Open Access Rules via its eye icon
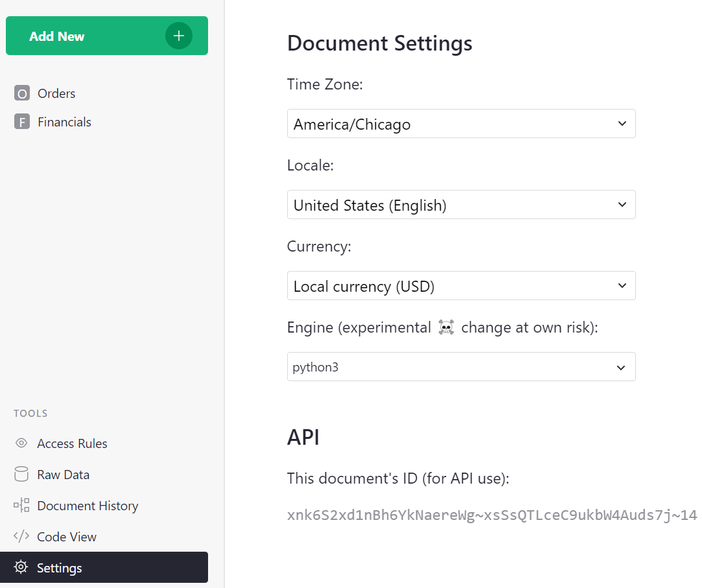This screenshot has width=702, height=588. tap(20, 443)
